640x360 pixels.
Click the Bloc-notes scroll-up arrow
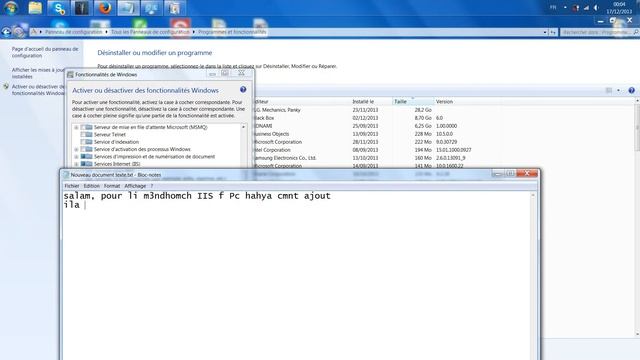pos(533,196)
